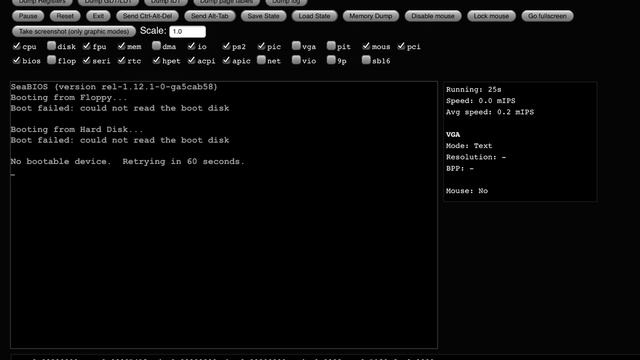Uncheck the fpu log checkbox

pyautogui.click(x=86, y=46)
